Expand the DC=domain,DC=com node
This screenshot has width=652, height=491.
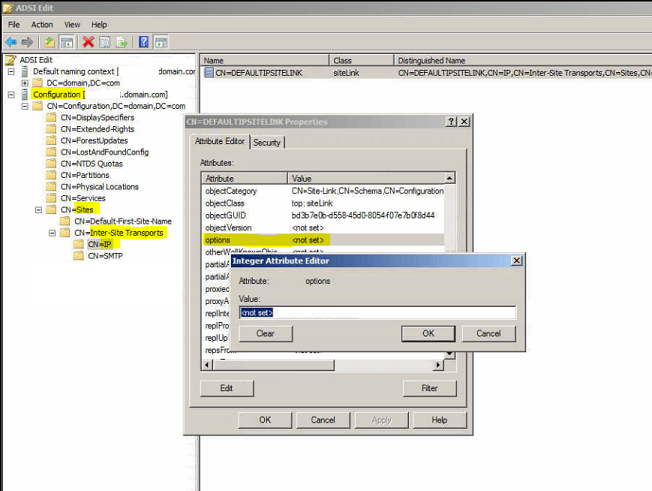point(25,83)
